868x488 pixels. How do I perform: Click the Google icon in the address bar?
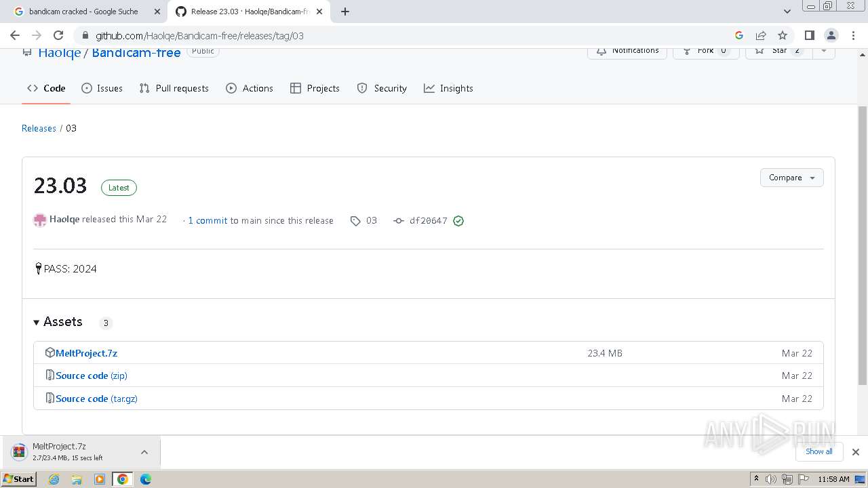tap(739, 35)
